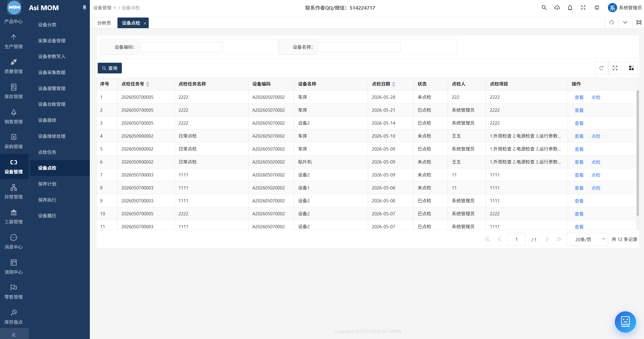644x339 pixels.
Task: Open the theme palette icon
Action: (x=597, y=8)
